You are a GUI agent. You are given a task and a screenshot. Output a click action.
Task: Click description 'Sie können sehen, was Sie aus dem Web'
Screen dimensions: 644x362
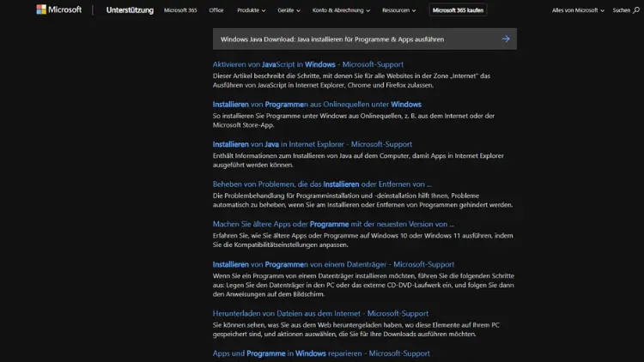tap(356, 329)
